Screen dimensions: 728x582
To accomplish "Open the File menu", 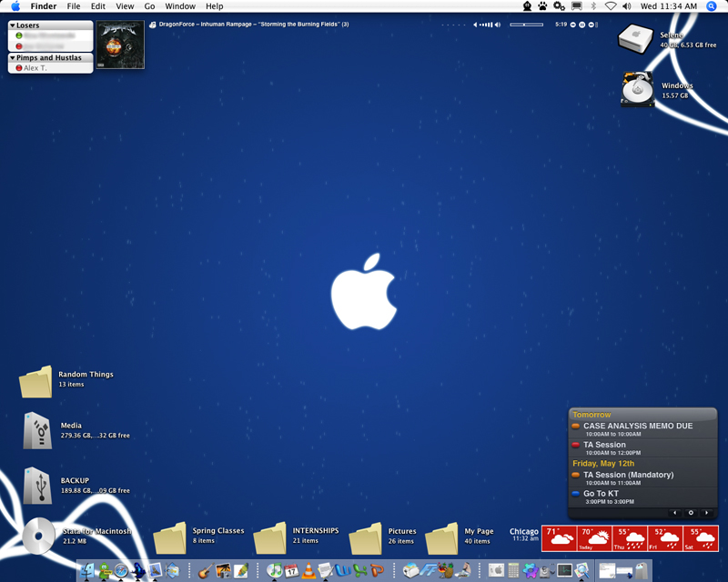I will pos(74,6).
